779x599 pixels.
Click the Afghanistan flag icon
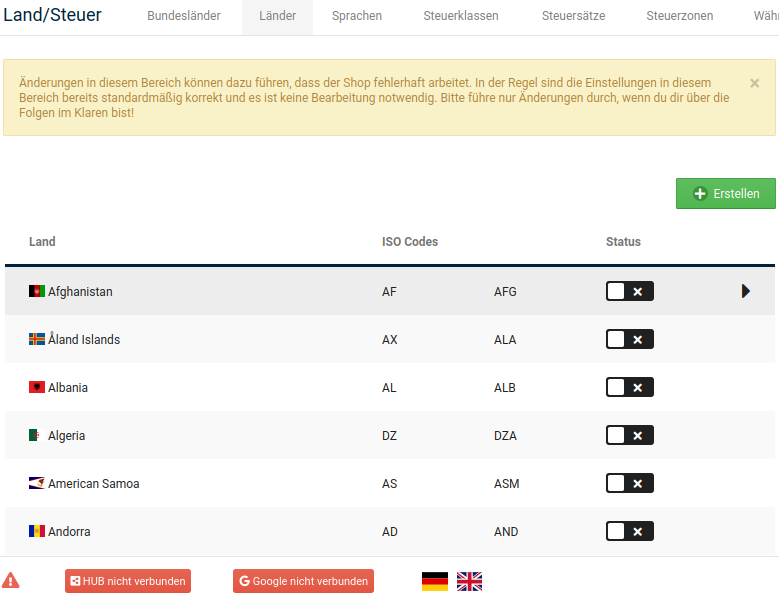[37, 291]
